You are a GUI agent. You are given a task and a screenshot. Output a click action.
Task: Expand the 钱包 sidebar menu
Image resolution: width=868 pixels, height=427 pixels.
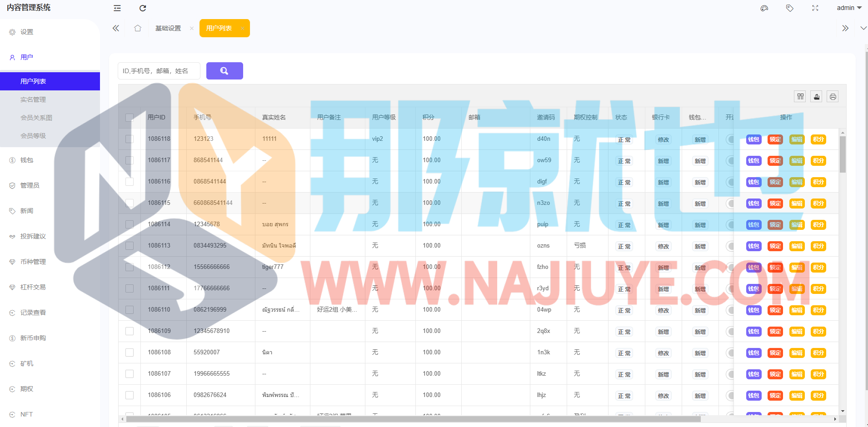coord(27,160)
